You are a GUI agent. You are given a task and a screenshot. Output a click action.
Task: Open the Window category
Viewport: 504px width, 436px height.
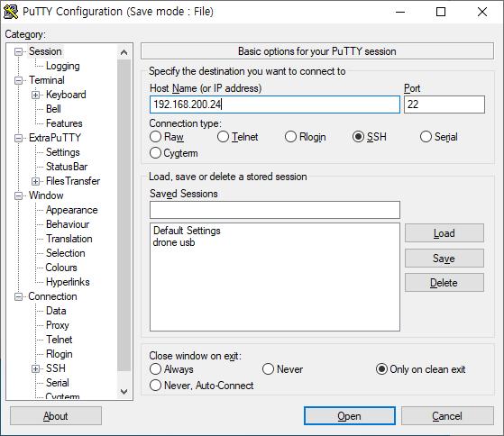(x=46, y=195)
